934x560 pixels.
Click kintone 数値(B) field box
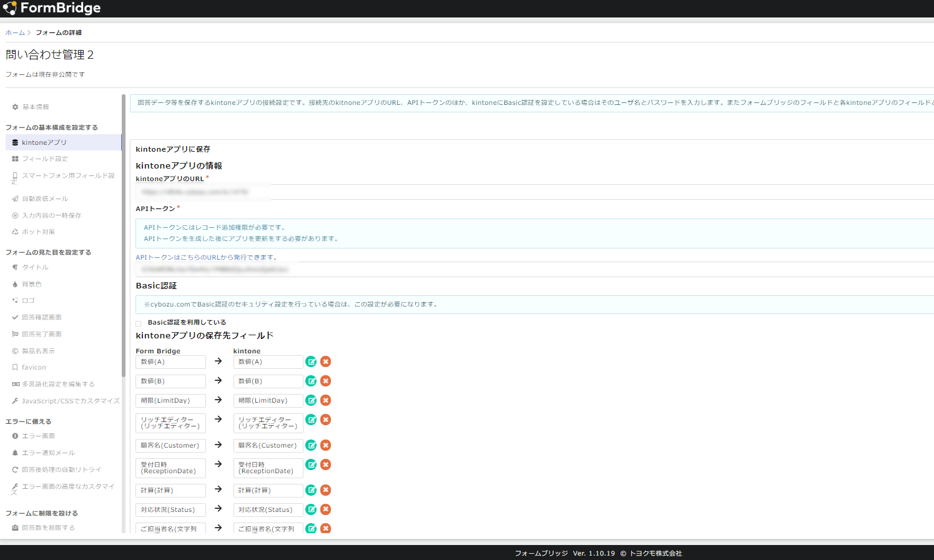pyautogui.click(x=268, y=381)
